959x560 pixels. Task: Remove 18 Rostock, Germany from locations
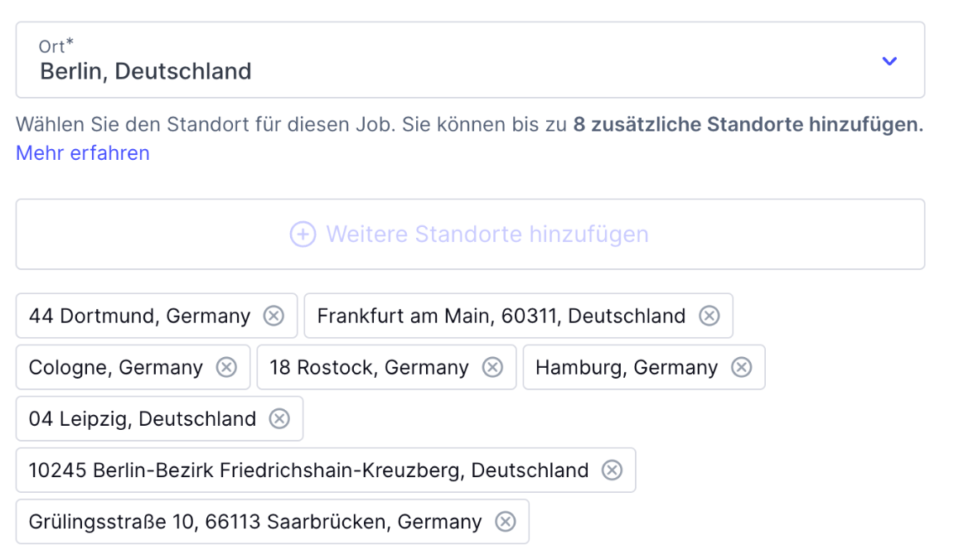(x=492, y=367)
